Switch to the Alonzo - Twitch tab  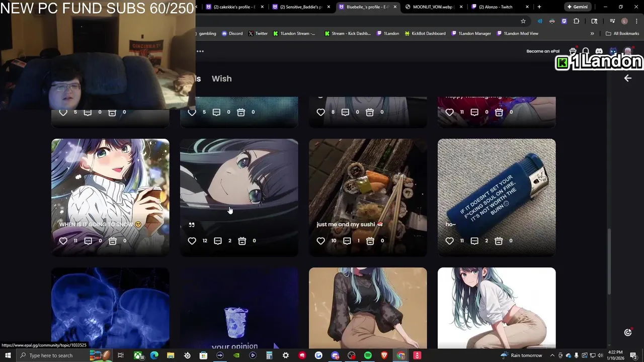(500, 7)
